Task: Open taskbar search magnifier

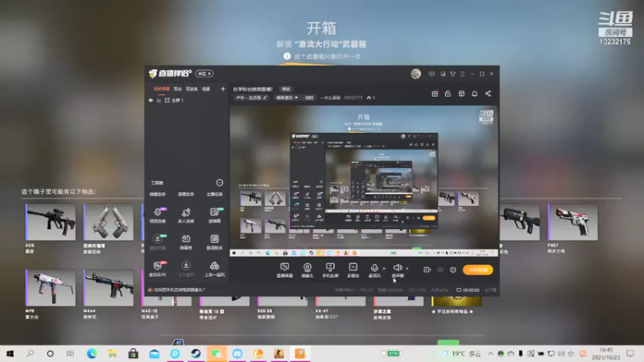Action: click(x=31, y=353)
